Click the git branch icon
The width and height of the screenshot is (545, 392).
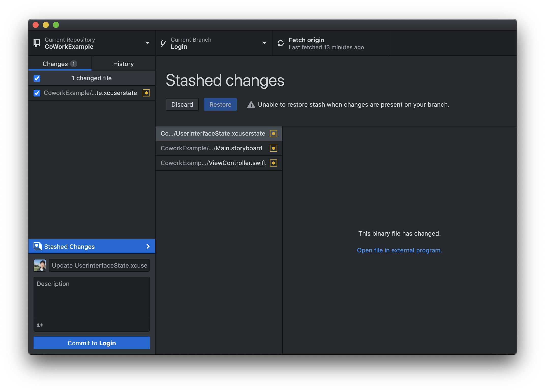163,43
